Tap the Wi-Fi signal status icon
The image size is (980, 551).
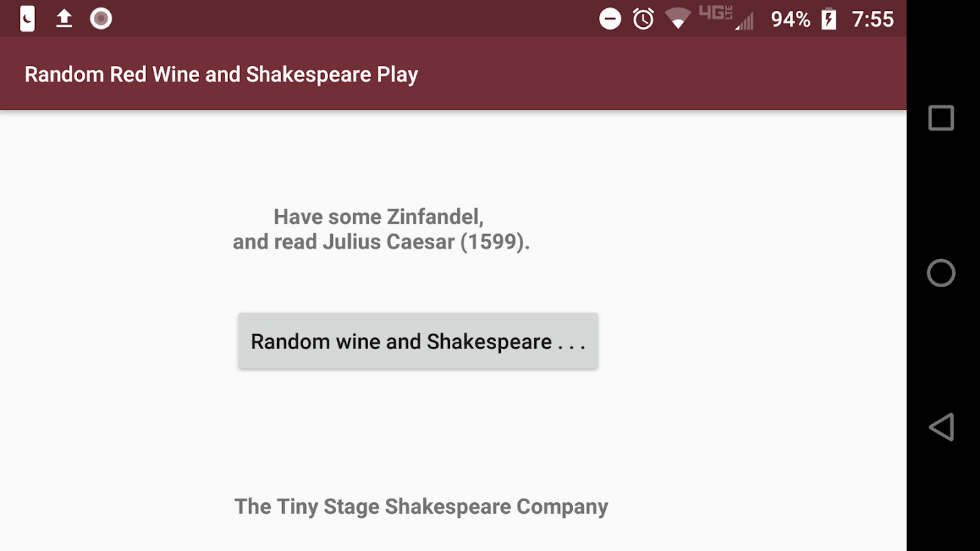(678, 19)
